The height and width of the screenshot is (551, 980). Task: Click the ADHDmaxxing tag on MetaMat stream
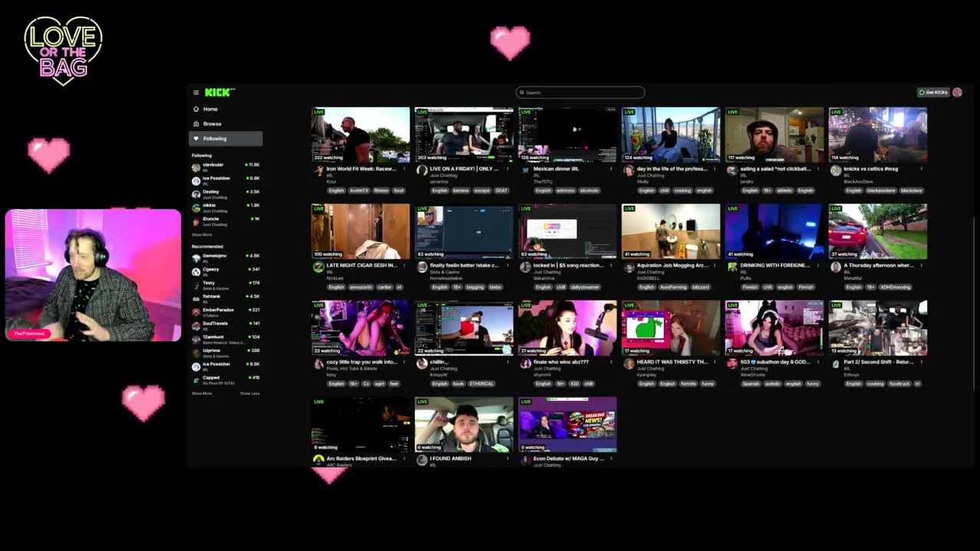[x=894, y=287]
